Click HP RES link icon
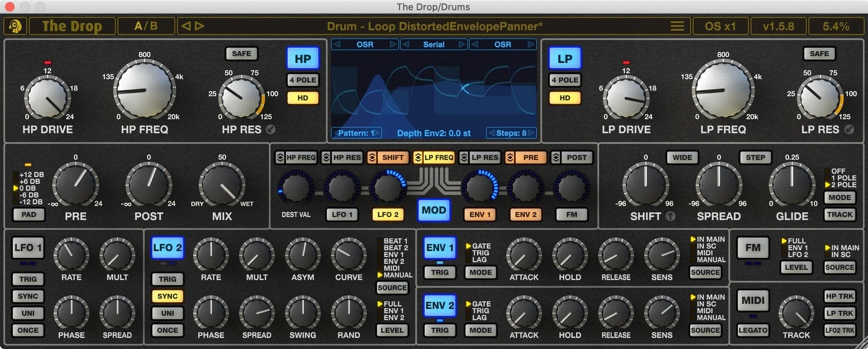The height and width of the screenshot is (349, 868). coord(271,129)
